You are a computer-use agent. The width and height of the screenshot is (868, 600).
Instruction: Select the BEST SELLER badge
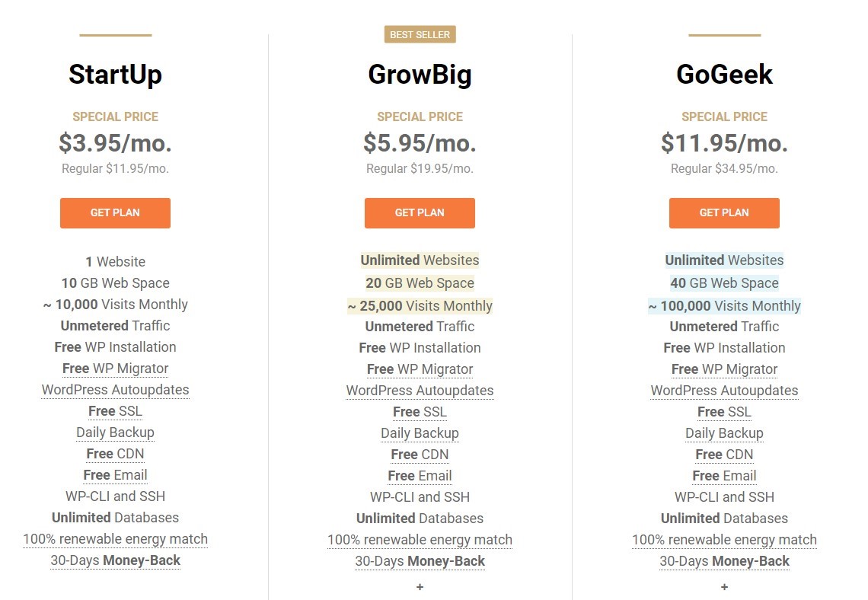420,34
